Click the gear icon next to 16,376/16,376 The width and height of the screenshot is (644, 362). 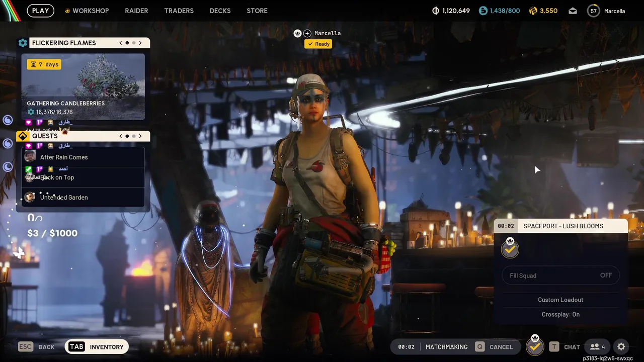pyautogui.click(x=31, y=112)
